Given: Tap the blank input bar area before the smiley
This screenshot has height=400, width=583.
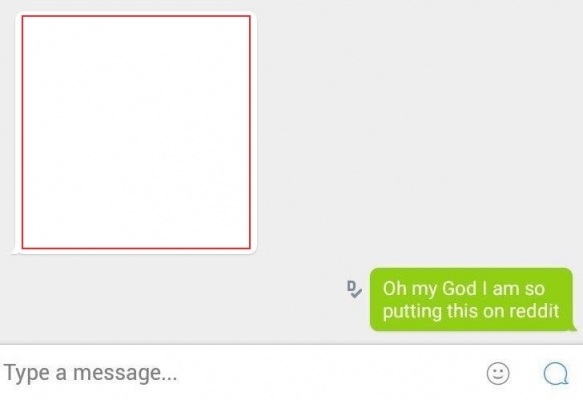Looking at the screenshot, I should [x=331, y=373].
